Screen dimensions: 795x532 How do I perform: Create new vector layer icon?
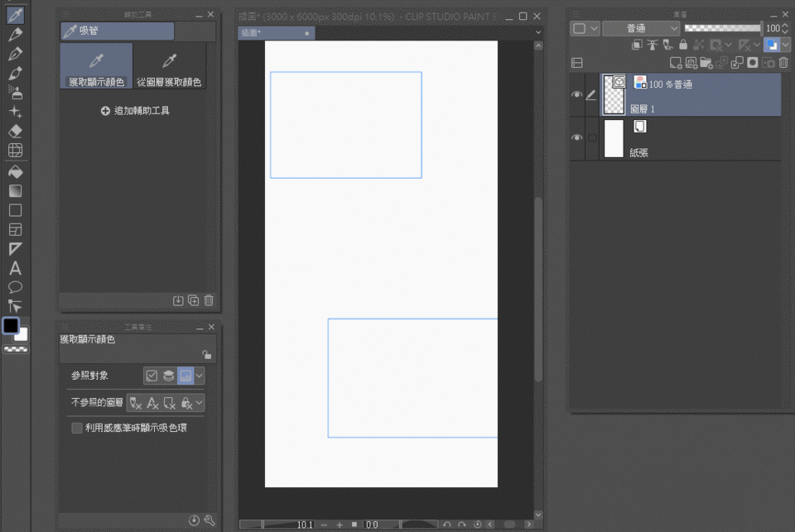pyautogui.click(x=691, y=63)
